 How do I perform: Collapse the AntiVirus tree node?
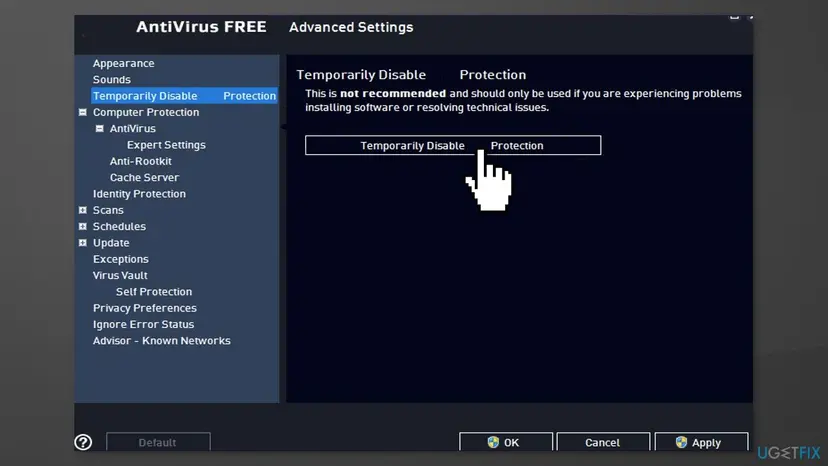(x=99, y=128)
